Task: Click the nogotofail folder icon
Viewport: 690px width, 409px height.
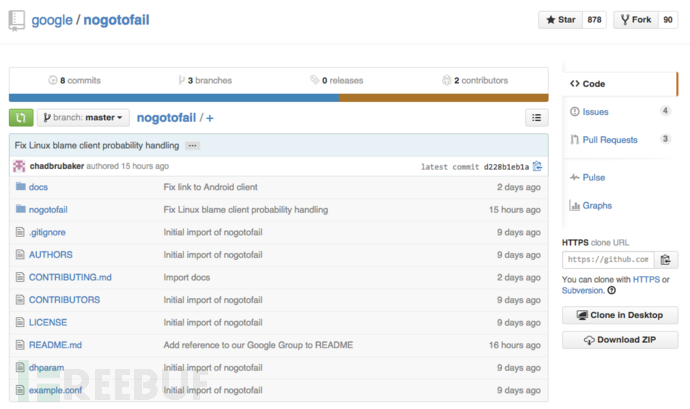Action: click(x=20, y=209)
